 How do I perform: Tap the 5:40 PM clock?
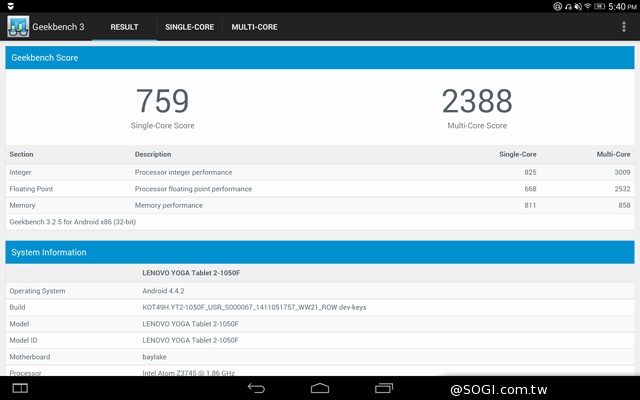point(620,6)
